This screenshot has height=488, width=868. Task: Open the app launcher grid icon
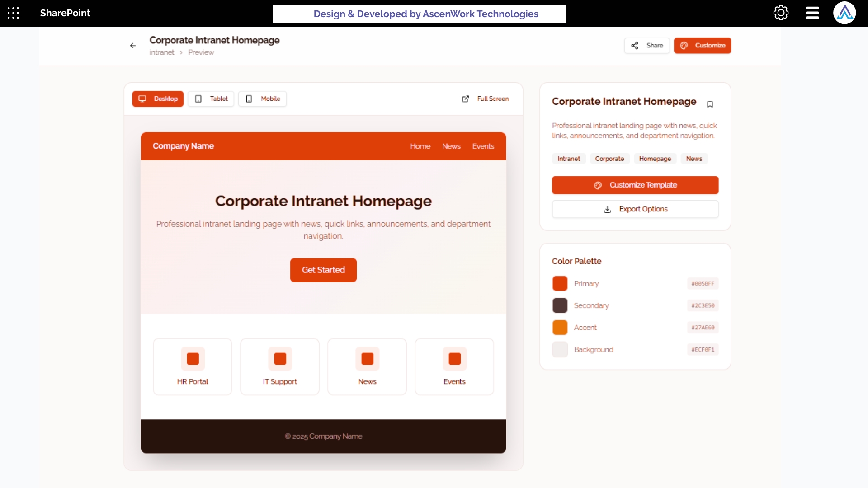click(x=13, y=13)
